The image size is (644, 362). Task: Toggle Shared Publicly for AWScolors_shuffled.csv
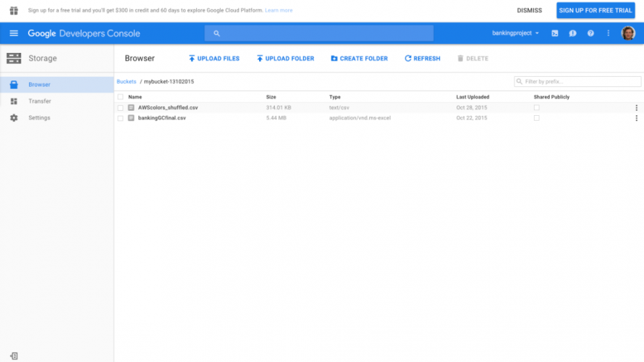pyautogui.click(x=536, y=108)
